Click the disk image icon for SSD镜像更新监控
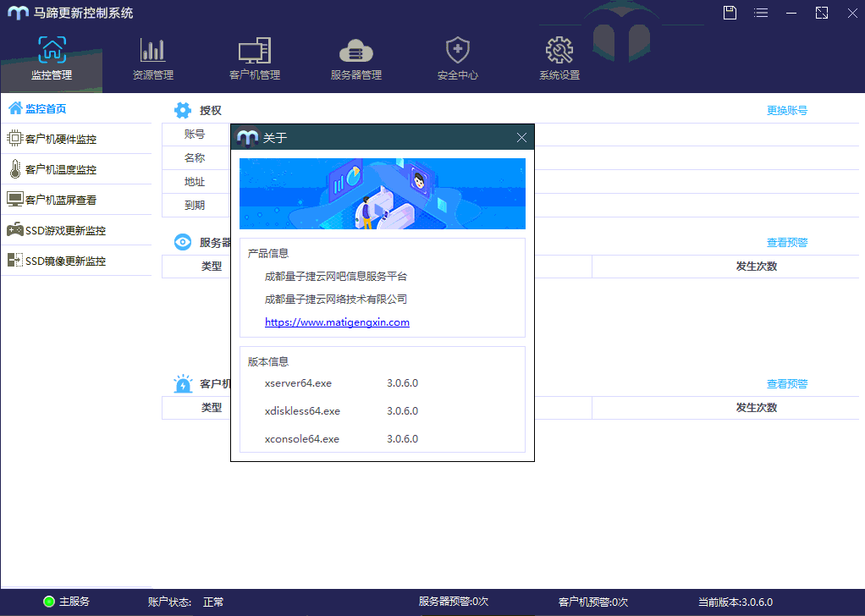 (15, 260)
